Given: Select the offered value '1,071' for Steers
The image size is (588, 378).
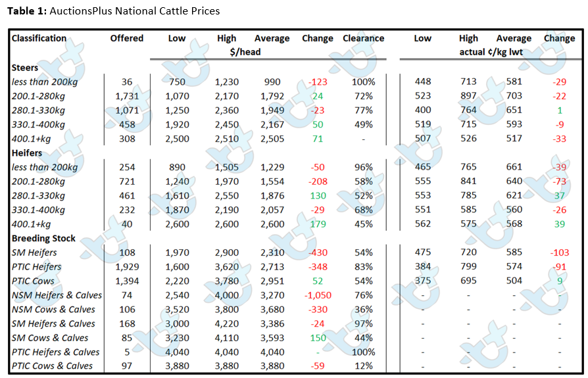Looking at the screenshot, I should [x=127, y=110].
